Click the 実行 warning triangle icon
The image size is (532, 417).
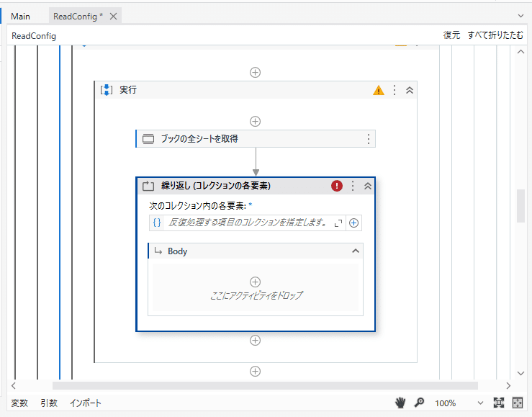point(379,90)
